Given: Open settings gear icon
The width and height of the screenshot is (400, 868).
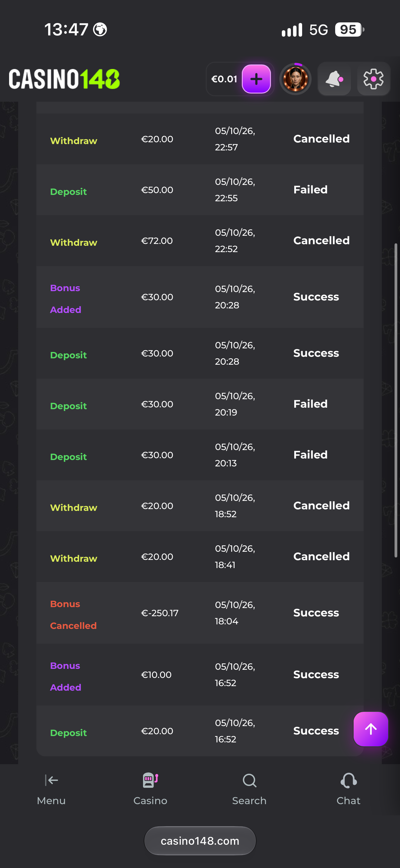Looking at the screenshot, I should [x=373, y=79].
